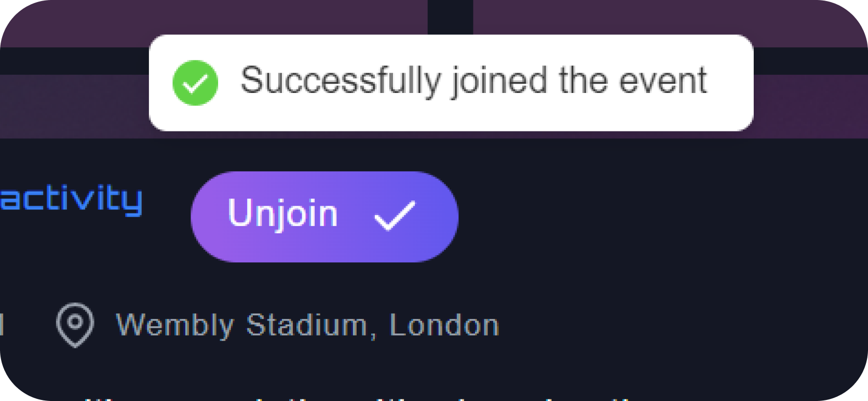The height and width of the screenshot is (401, 868).
Task: Click the word Unjoin on the button
Action: pos(283,213)
